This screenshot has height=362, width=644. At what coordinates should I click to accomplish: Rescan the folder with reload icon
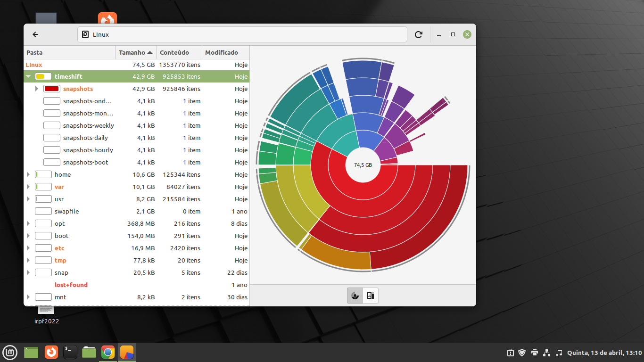pos(418,34)
